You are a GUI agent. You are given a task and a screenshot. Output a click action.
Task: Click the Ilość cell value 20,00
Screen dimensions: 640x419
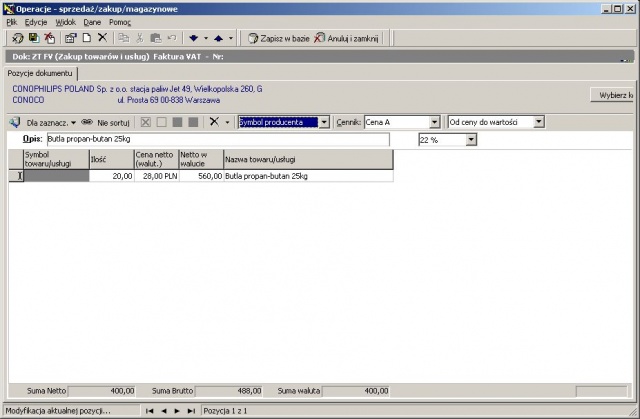click(x=112, y=176)
